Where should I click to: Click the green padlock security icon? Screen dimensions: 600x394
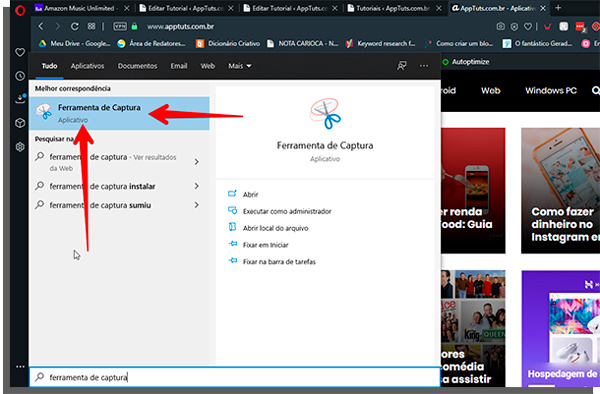pyautogui.click(x=134, y=26)
